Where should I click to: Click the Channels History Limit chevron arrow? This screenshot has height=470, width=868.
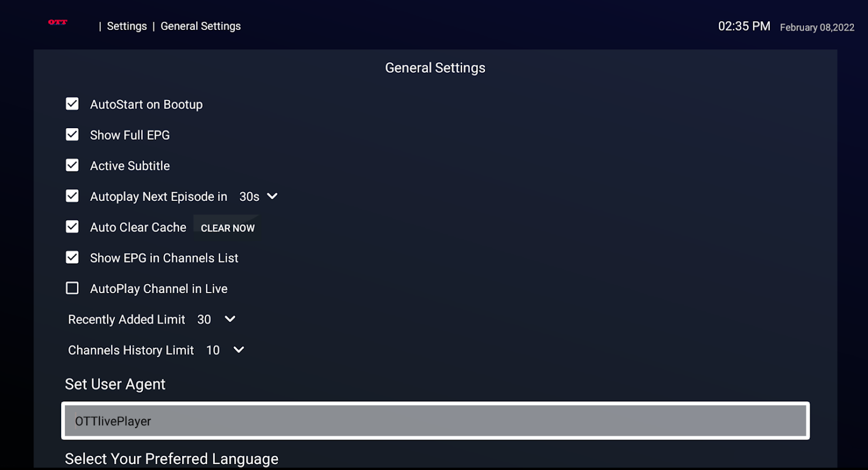pos(238,350)
